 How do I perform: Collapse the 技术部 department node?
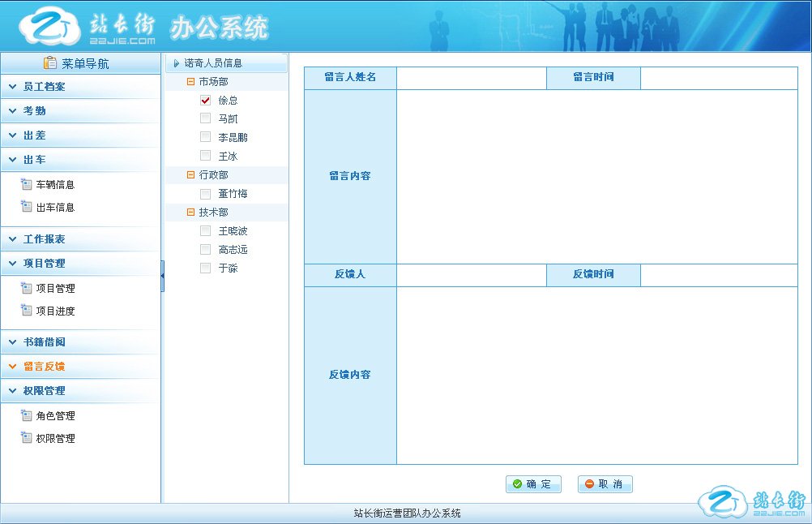click(190, 213)
